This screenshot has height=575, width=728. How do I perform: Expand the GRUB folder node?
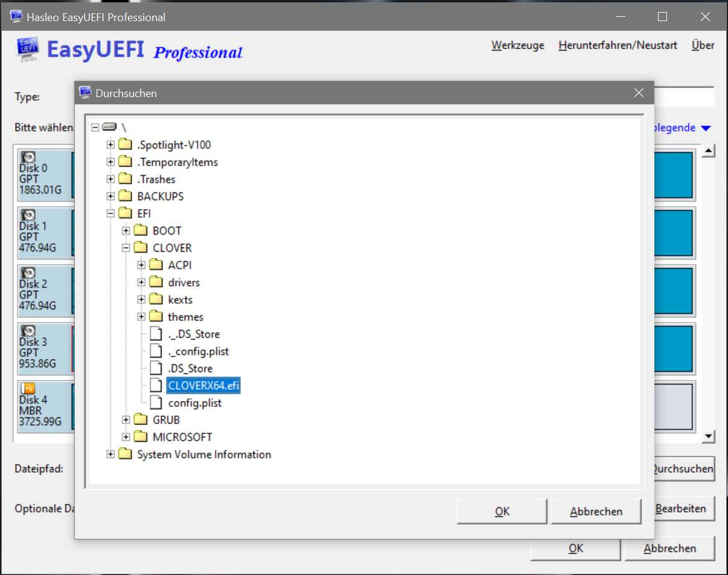[126, 420]
